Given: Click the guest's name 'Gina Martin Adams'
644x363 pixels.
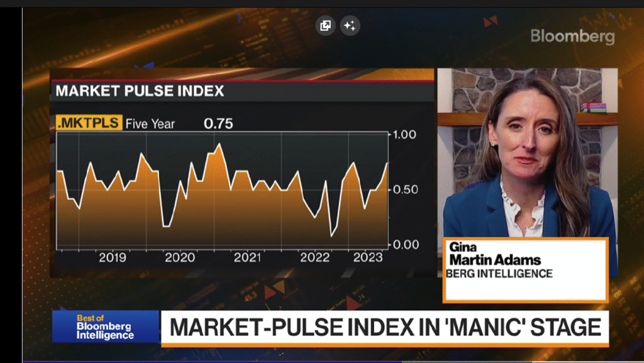Looking at the screenshot, I should pyautogui.click(x=494, y=254).
